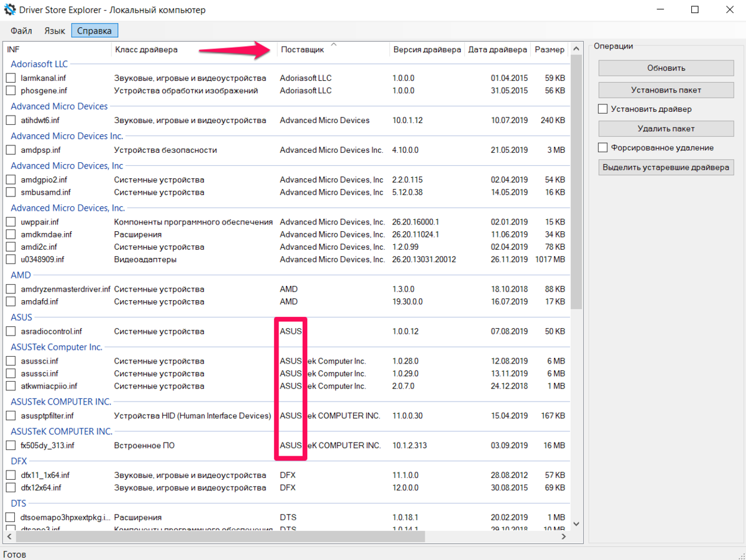
Task: Check the dfx12x64.inf checkbox
Action: pos(11,488)
